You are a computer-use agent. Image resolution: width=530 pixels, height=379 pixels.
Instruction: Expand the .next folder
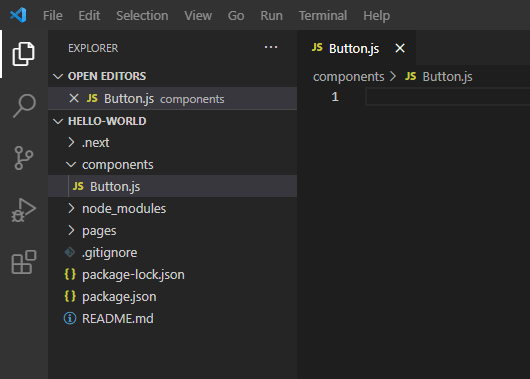tap(172, 143)
